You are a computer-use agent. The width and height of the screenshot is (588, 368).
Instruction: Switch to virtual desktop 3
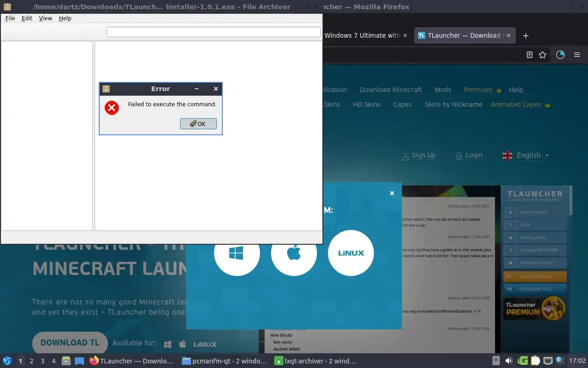click(42, 361)
